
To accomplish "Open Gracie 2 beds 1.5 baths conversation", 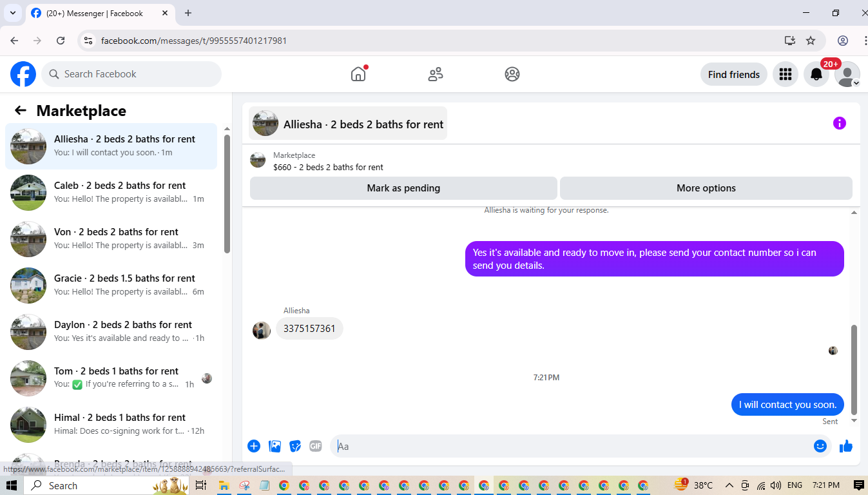I will point(111,285).
